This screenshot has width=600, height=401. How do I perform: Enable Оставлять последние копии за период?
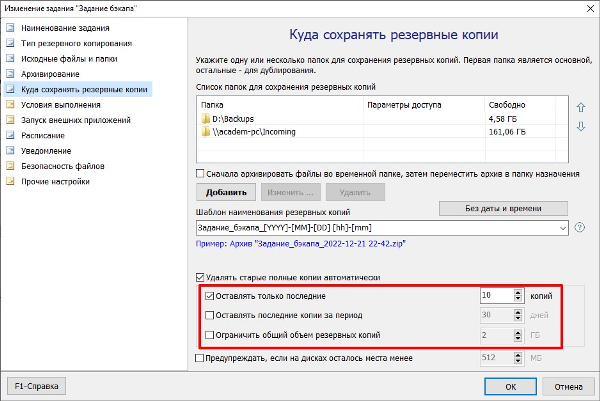(x=208, y=315)
